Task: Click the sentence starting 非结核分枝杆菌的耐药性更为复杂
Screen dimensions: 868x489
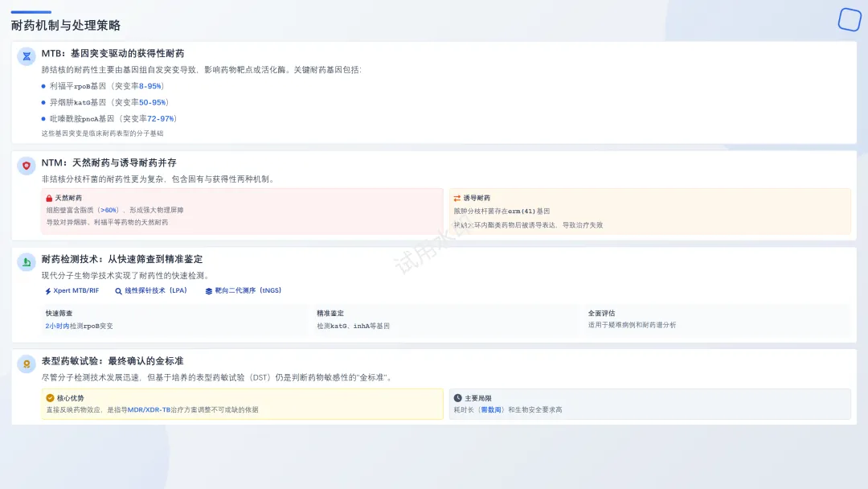Action: 159,179
